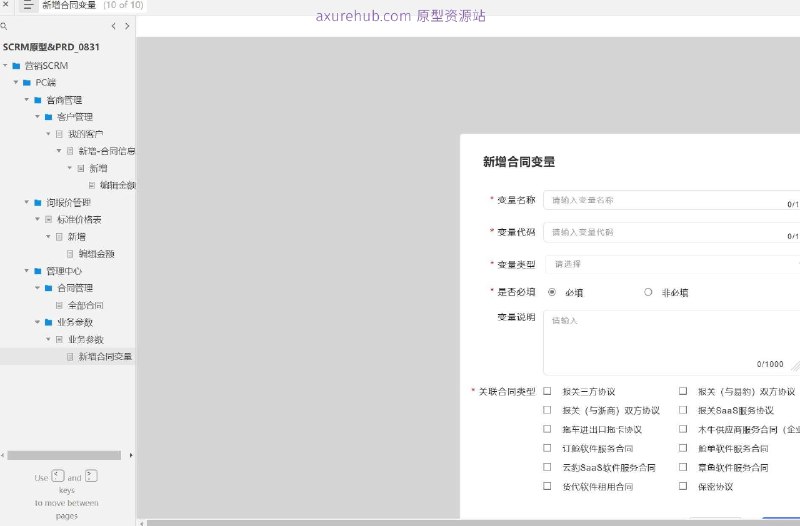Open 新增 page under 标准价格表
The width and height of the screenshot is (800, 526).
point(77,237)
